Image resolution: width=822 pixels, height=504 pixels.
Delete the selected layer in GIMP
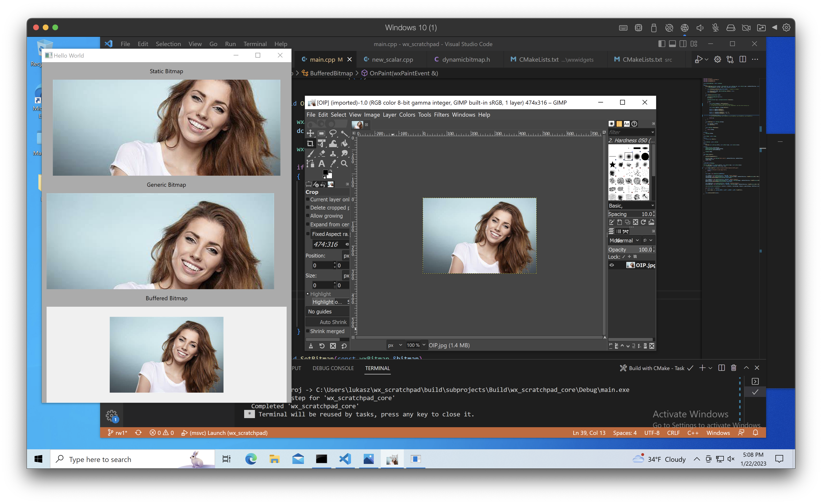click(652, 346)
